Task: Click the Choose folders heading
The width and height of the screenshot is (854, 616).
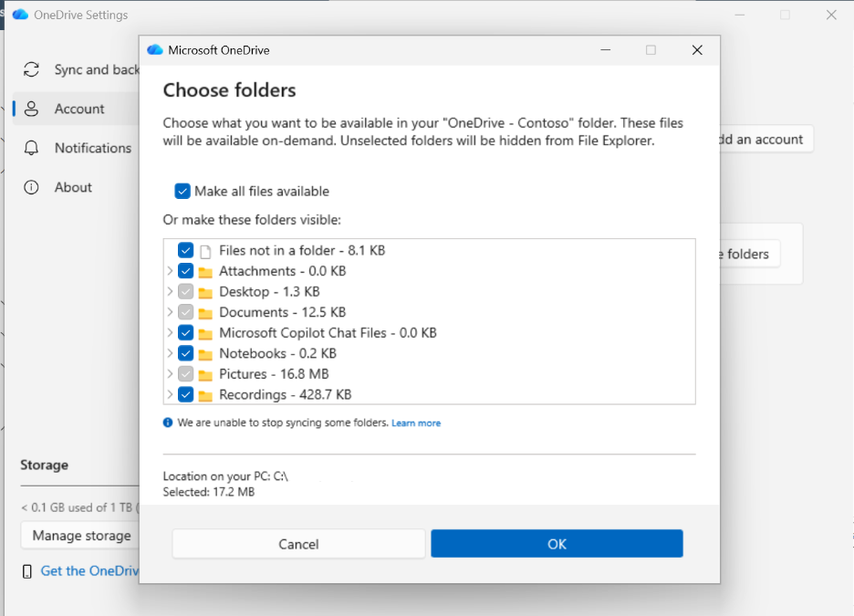Action: pyautogui.click(x=229, y=89)
